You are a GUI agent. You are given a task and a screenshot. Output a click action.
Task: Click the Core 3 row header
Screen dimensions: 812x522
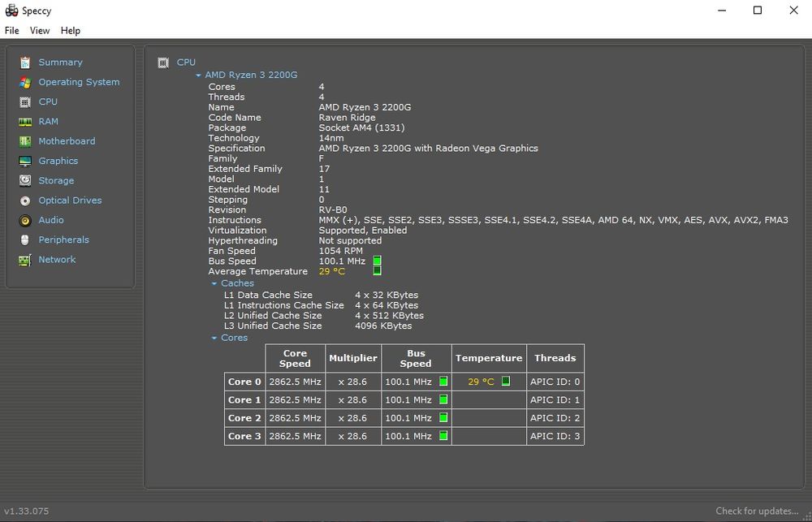(244, 436)
